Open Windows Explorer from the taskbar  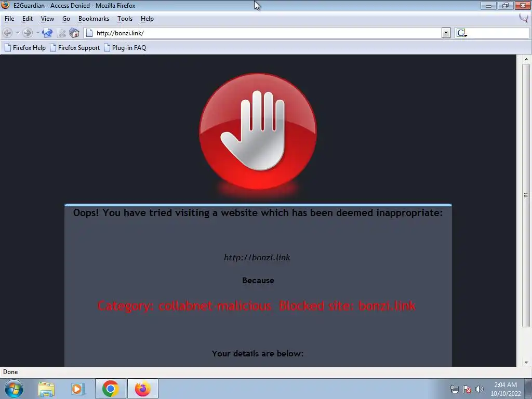point(46,389)
